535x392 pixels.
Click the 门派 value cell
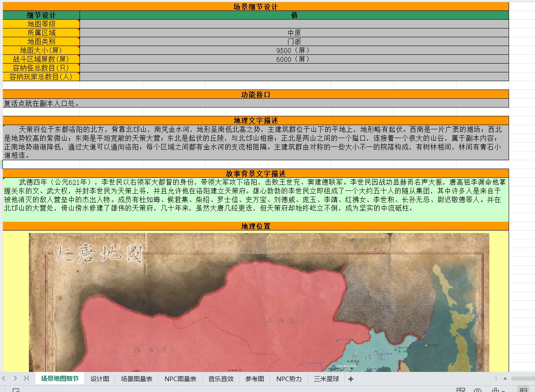pos(294,41)
